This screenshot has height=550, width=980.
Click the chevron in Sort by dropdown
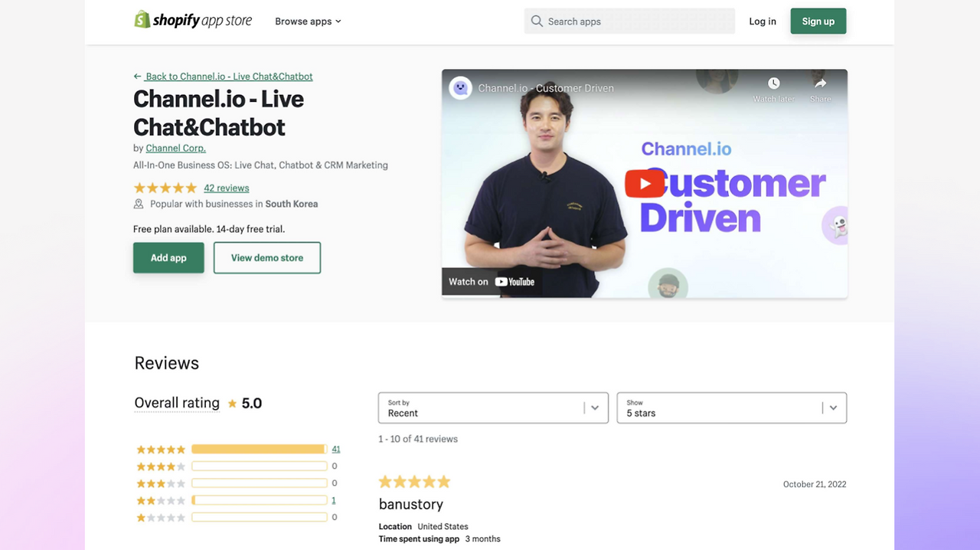tap(595, 408)
